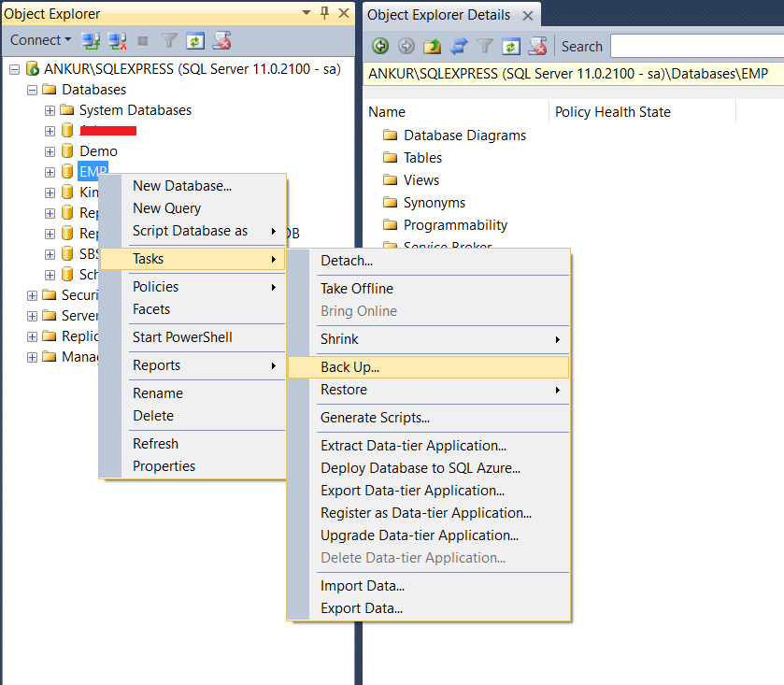Click Detach... in Tasks submenu

[x=429, y=261]
